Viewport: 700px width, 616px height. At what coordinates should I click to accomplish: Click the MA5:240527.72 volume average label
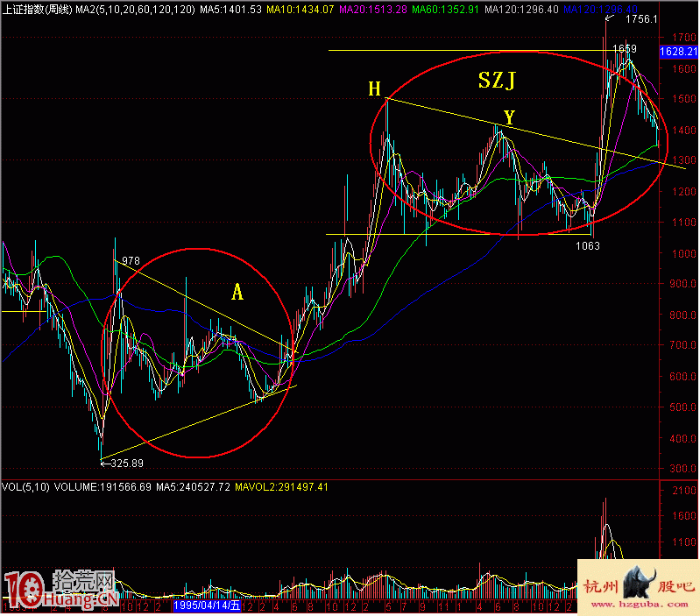point(193,487)
